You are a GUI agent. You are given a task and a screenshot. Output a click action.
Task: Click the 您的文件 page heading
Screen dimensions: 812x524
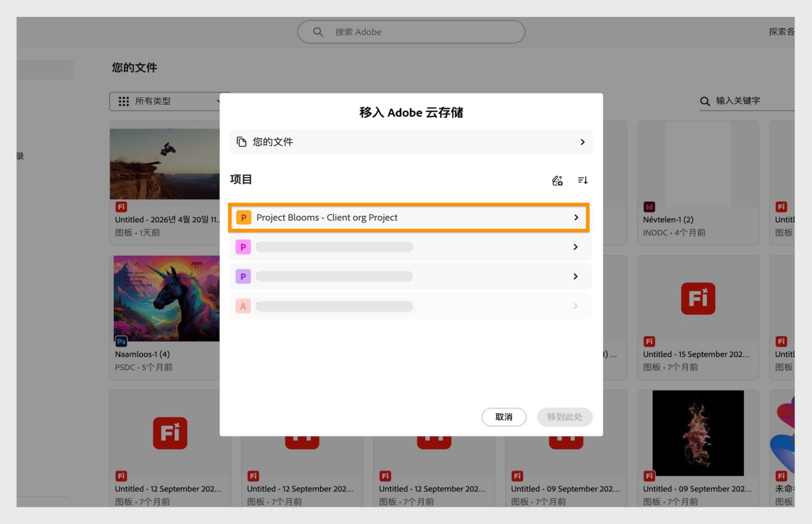tap(134, 68)
